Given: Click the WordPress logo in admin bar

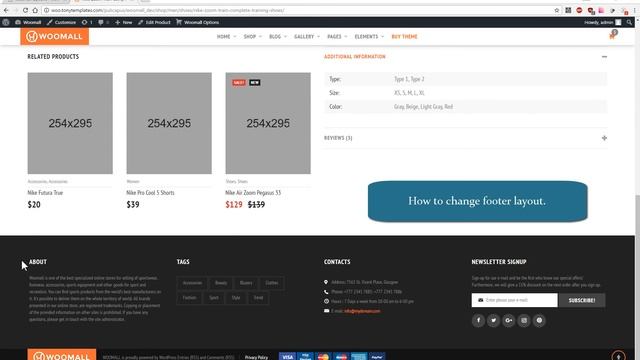Looking at the screenshot, I should [x=6, y=22].
